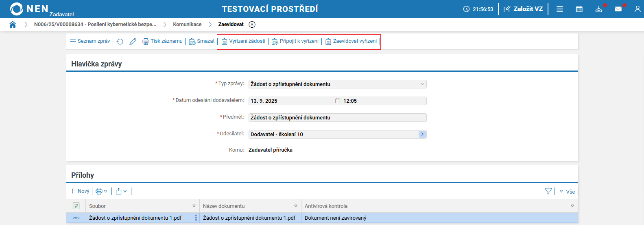Click Smazat delete button
This screenshot has width=644, height=225.
pyautogui.click(x=202, y=41)
